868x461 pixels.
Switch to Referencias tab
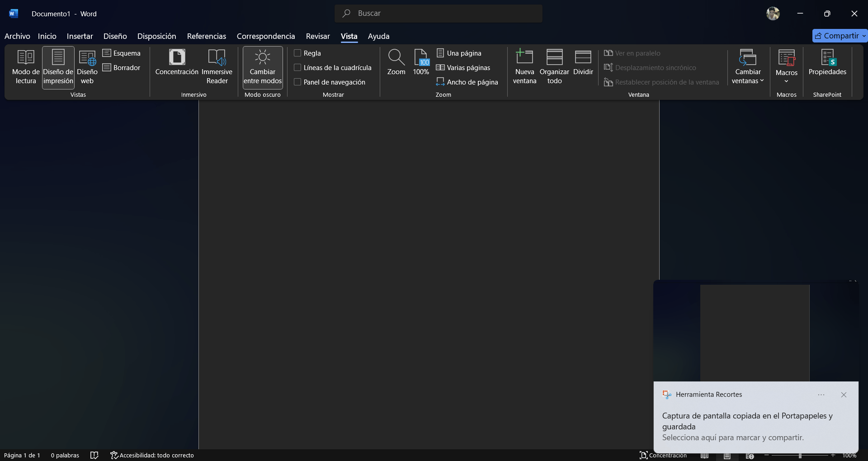pos(206,36)
